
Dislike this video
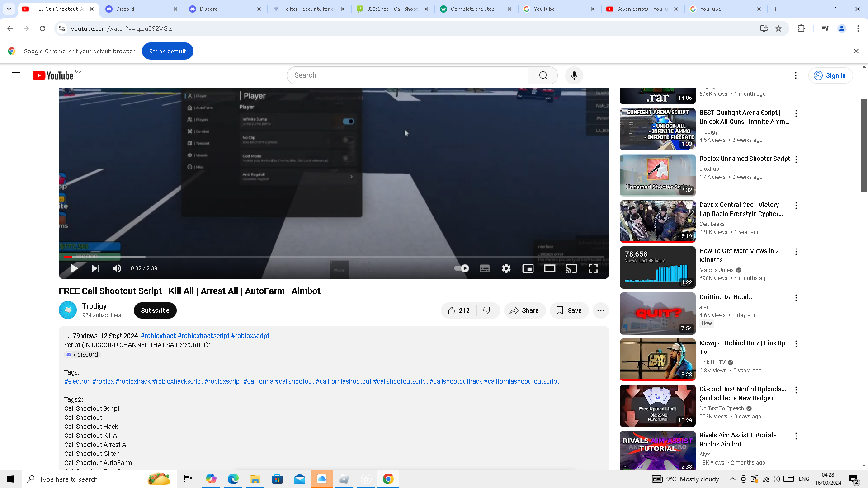487,310
